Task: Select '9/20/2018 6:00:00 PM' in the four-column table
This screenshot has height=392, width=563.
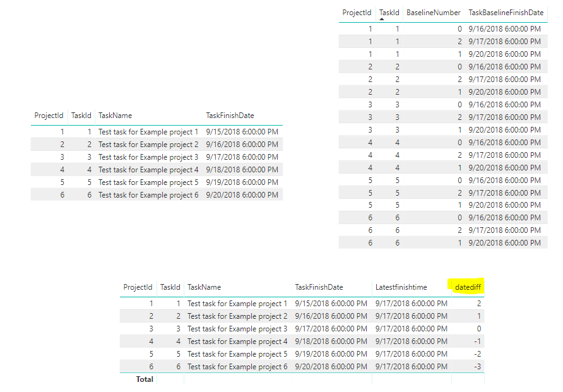Action: pyautogui.click(x=242, y=195)
